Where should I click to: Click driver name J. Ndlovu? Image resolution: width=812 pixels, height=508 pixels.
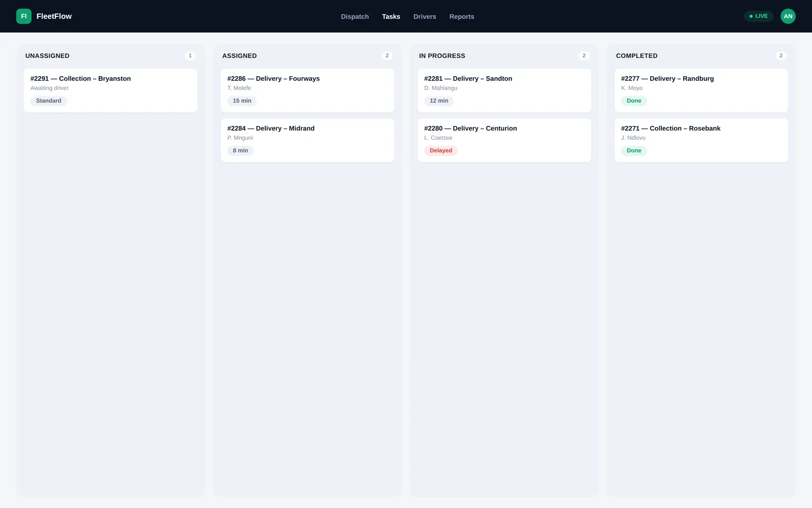[633, 138]
